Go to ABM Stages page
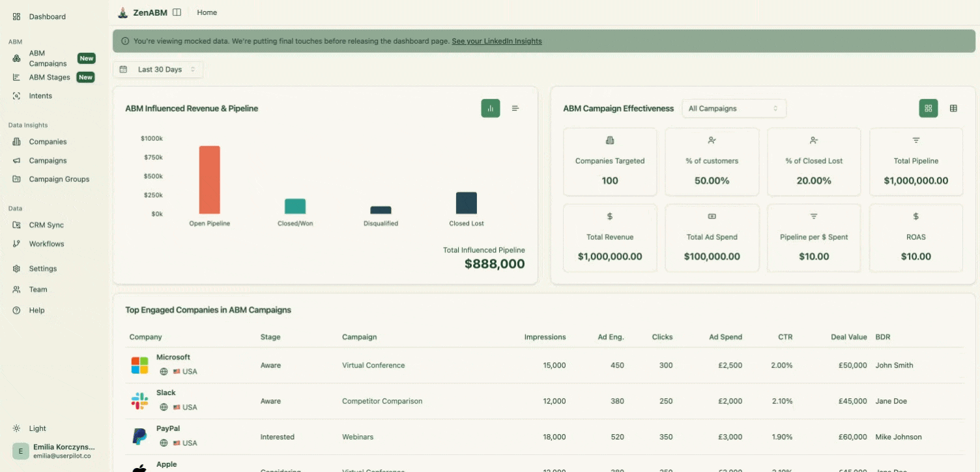The image size is (980, 472). click(50, 77)
